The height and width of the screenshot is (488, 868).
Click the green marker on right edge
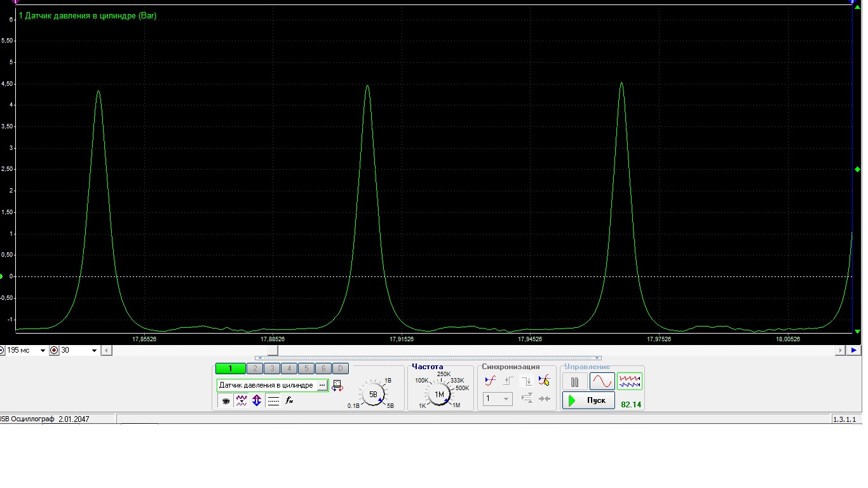pyautogui.click(x=858, y=169)
